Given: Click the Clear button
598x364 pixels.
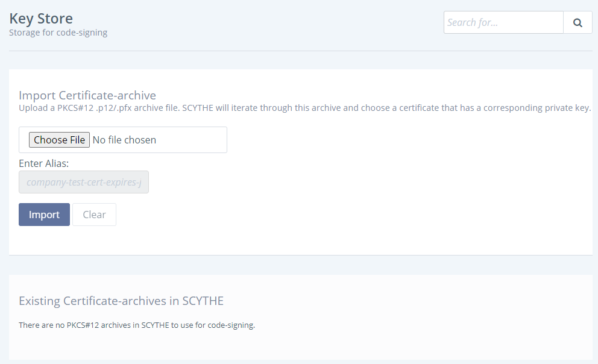Looking at the screenshot, I should click(94, 215).
